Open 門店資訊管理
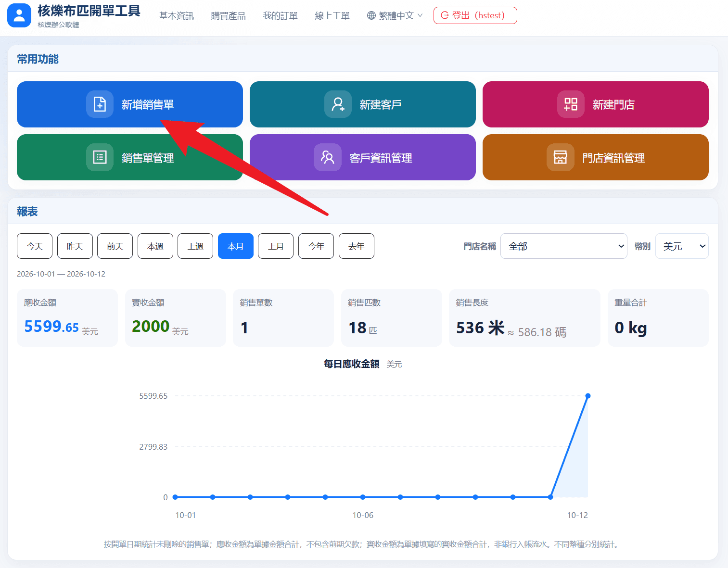Screen dimensions: 728x568 click(596, 157)
